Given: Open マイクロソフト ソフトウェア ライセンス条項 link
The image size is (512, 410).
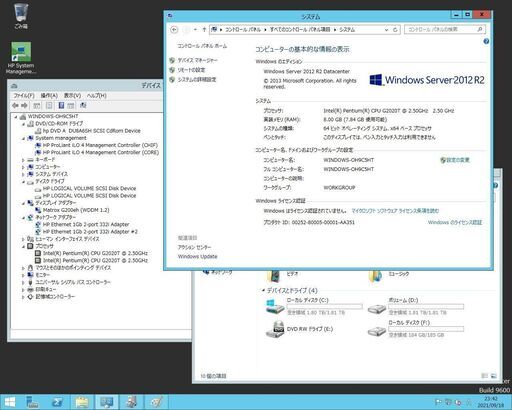Looking at the screenshot, I should point(395,211).
